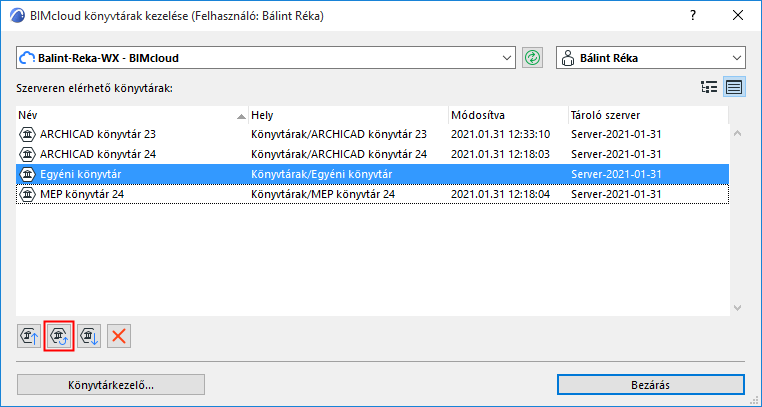The image size is (762, 407).
Task: Click the refresh library icon button
Action: (59, 336)
